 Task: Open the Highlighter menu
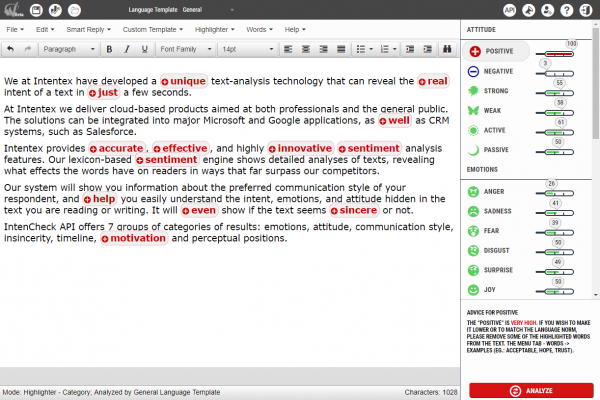(x=214, y=29)
